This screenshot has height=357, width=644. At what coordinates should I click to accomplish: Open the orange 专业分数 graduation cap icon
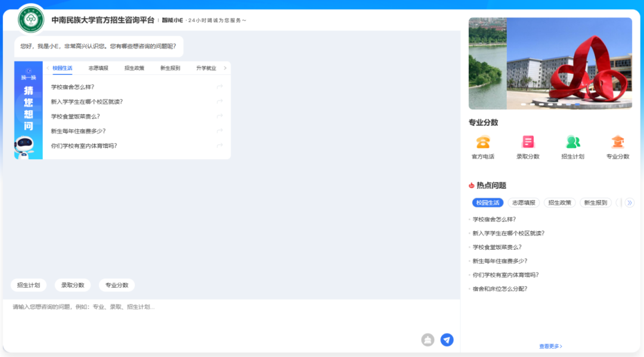point(618,142)
